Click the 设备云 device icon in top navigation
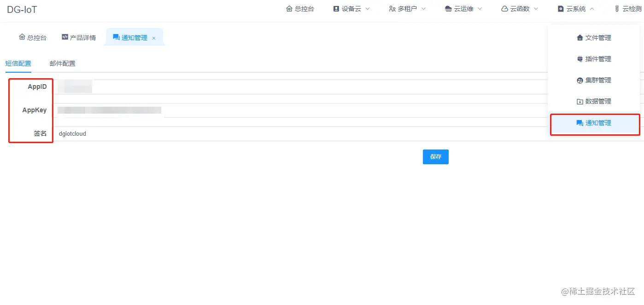The height and width of the screenshot is (305, 644). [336, 9]
